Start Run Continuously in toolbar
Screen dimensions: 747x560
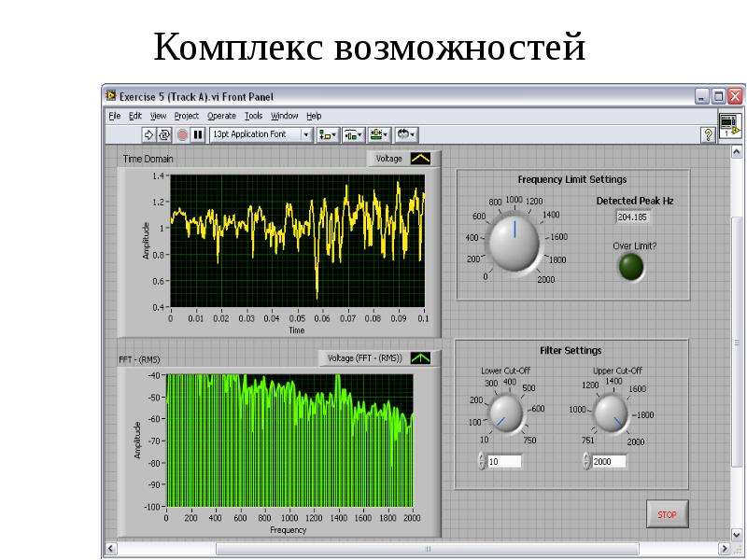coord(164,134)
